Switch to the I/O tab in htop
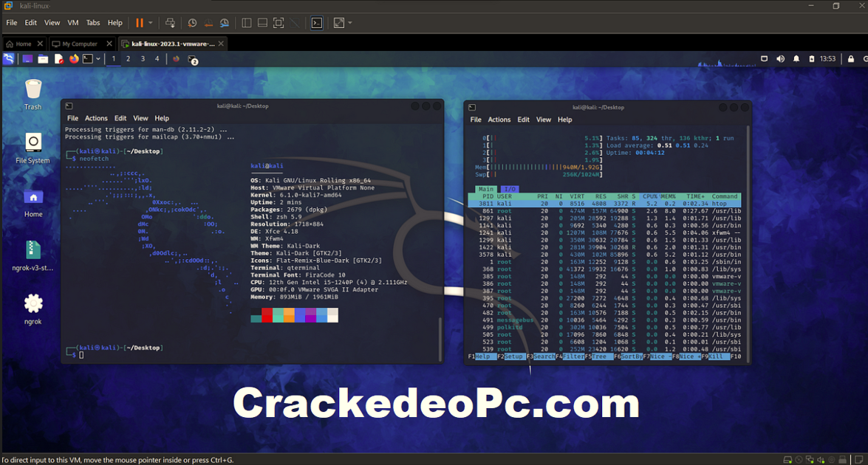868x465 pixels. click(510, 189)
